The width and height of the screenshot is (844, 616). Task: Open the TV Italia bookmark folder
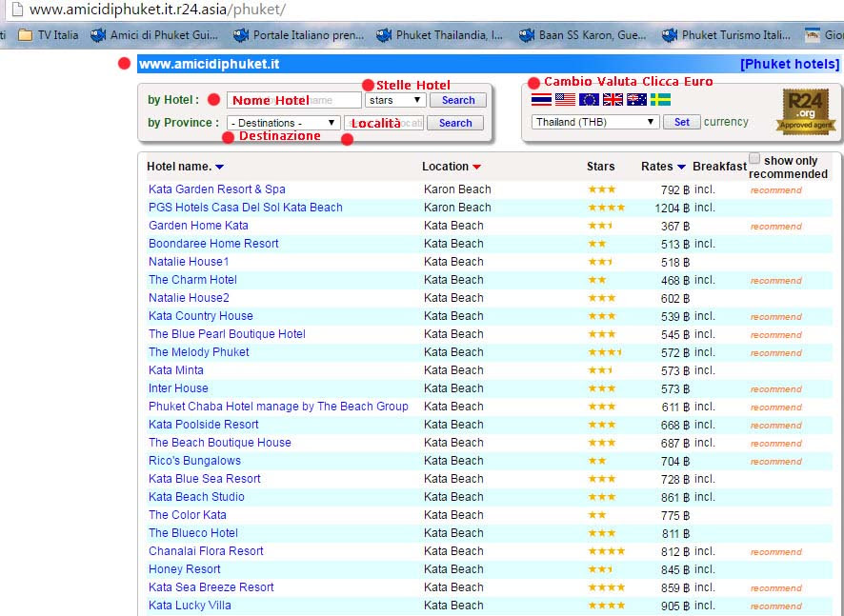(48, 35)
